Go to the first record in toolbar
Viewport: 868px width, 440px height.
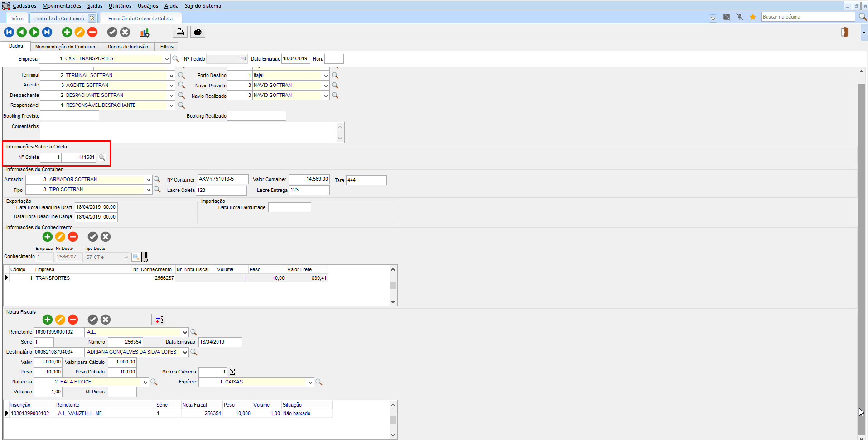(x=9, y=32)
